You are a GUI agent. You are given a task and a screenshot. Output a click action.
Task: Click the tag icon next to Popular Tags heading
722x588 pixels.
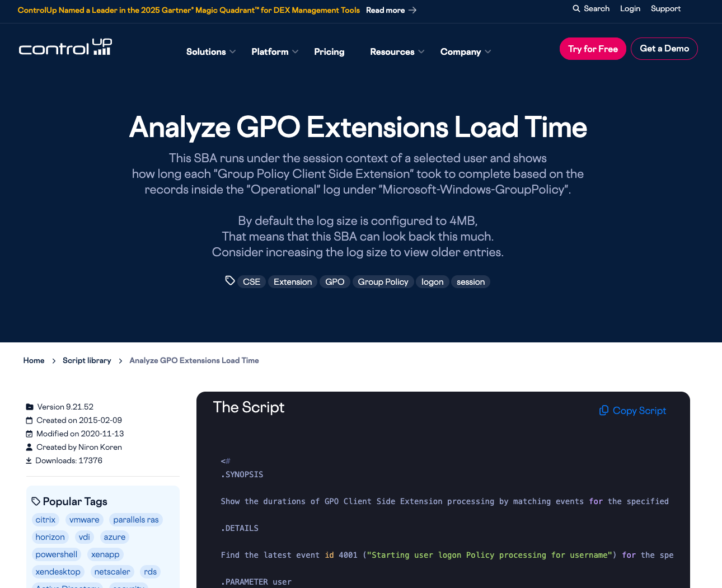[x=35, y=501]
